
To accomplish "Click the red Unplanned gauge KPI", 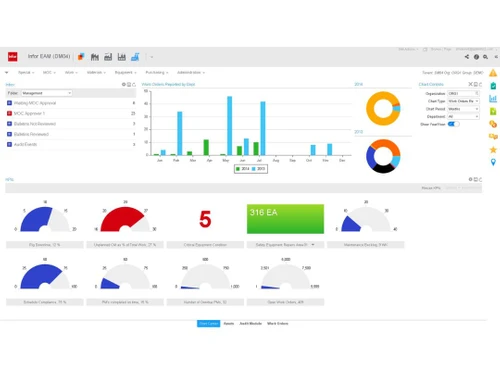I will pyautogui.click(x=125, y=219).
